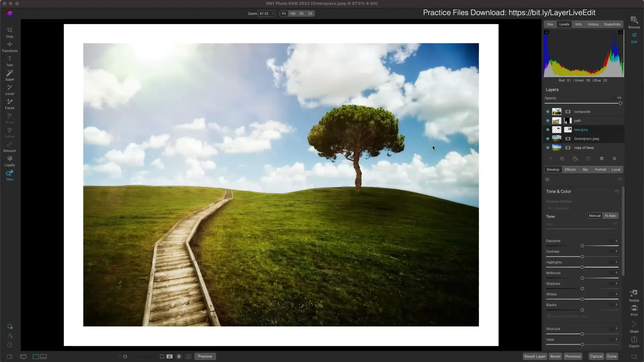The width and height of the screenshot is (644, 362).
Task: Switch to the Effects tab
Action: (570, 170)
